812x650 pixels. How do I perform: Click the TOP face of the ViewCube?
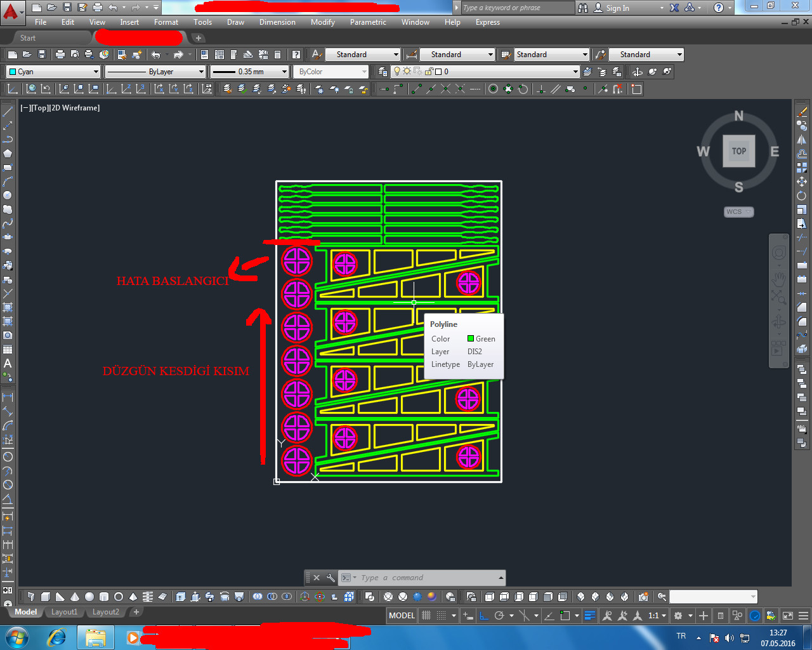(x=739, y=151)
